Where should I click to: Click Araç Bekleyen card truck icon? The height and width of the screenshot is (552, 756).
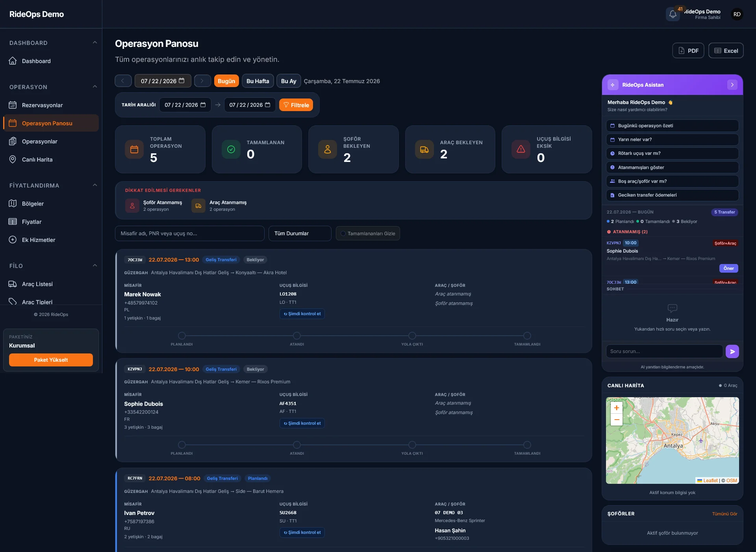(x=424, y=149)
